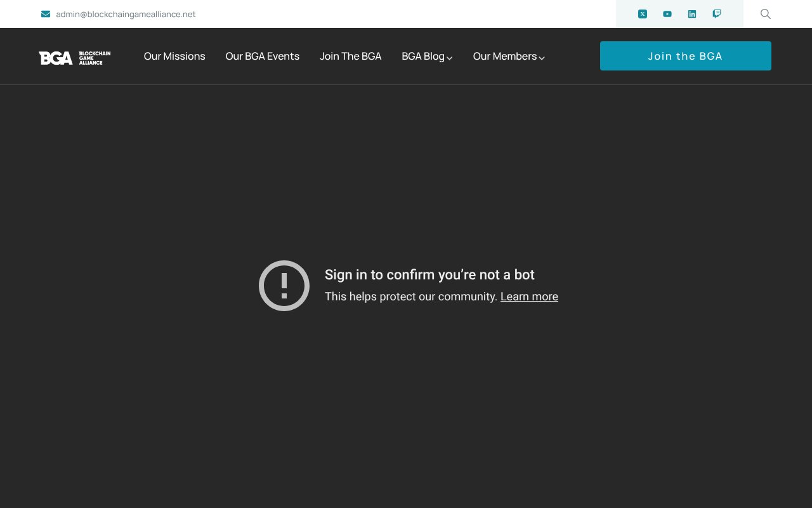Click the Sign in to confirm heading
This screenshot has width=812, height=508.
[429, 275]
